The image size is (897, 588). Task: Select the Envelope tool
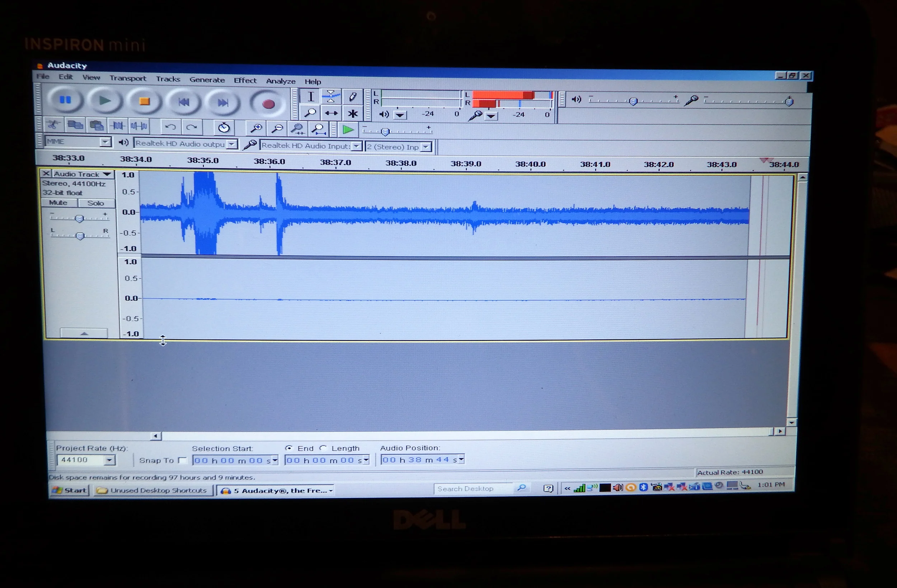coord(331,97)
